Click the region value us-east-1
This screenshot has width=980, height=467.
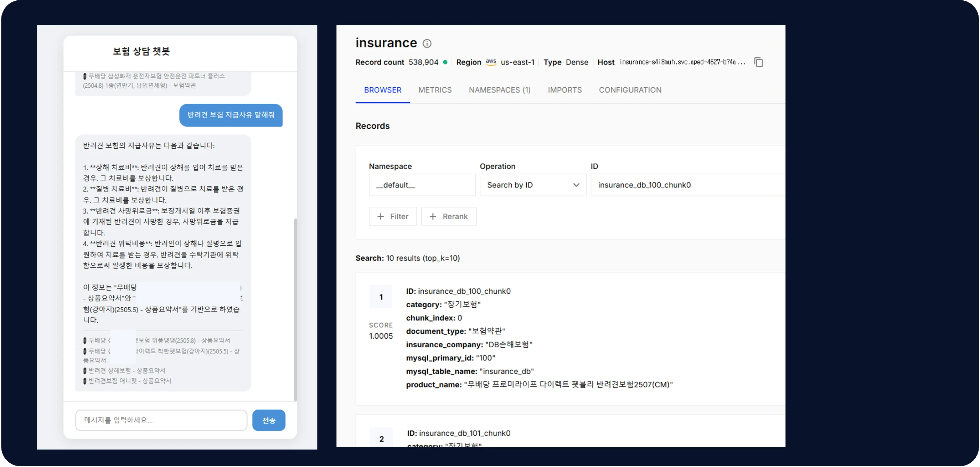tap(517, 62)
